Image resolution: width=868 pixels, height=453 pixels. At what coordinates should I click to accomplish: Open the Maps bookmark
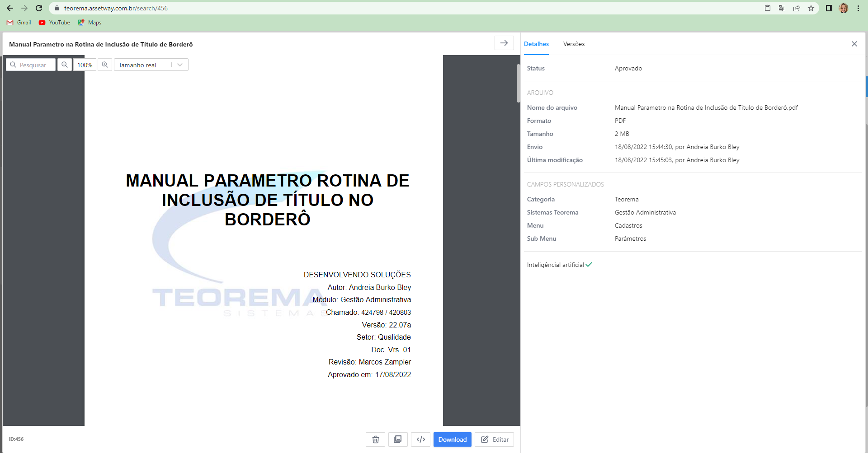coord(90,23)
